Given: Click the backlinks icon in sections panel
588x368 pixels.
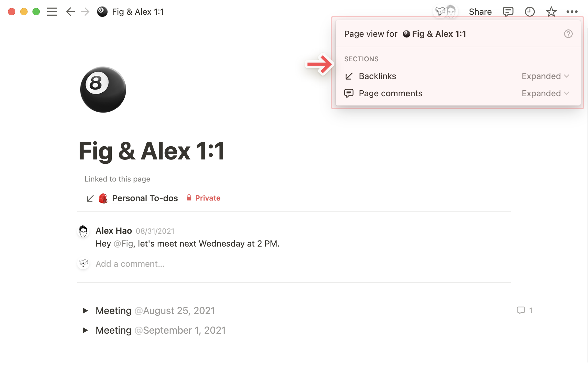Looking at the screenshot, I should pyautogui.click(x=349, y=75).
